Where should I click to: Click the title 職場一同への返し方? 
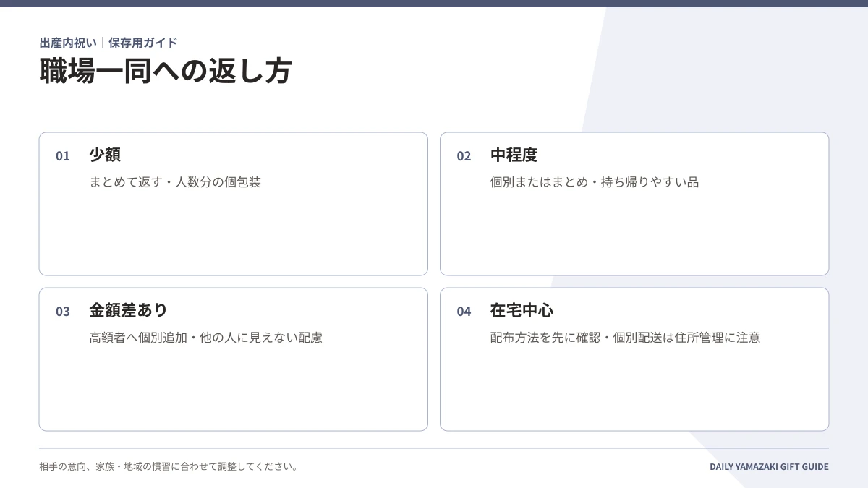pos(166,71)
